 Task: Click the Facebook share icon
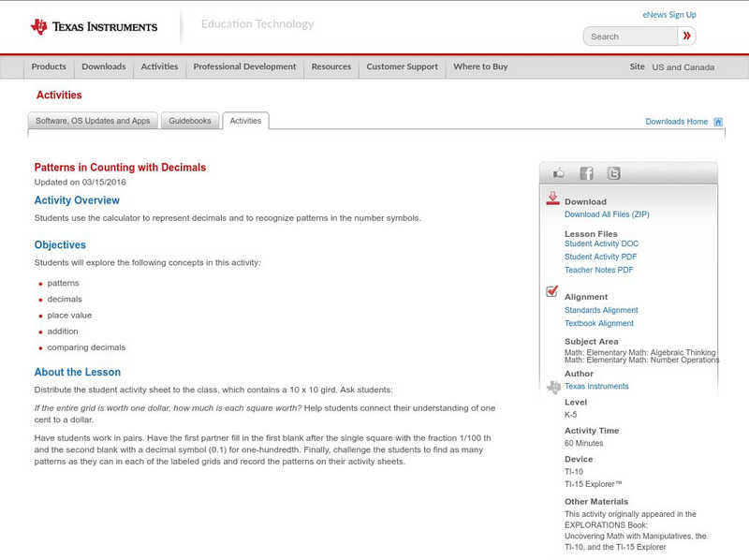pos(586,172)
